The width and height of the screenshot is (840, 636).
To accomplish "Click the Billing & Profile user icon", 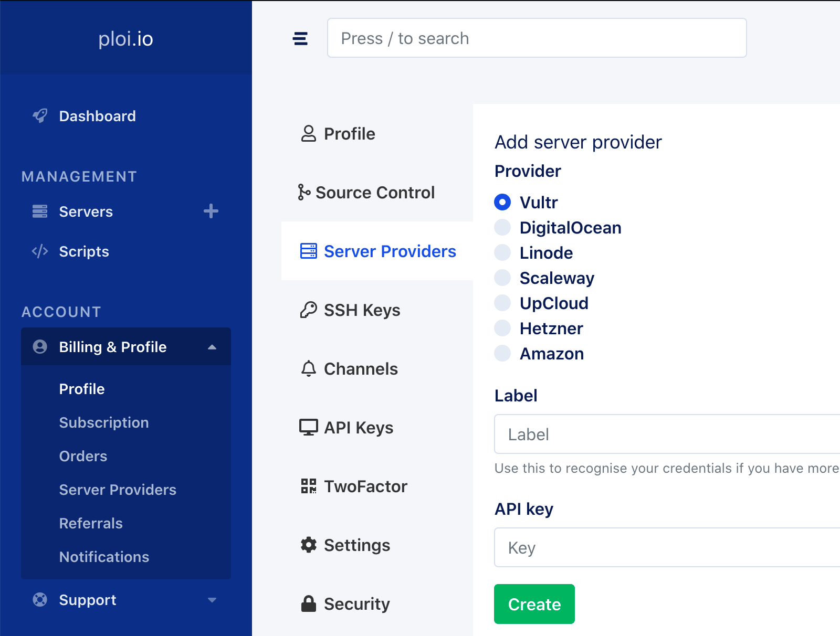I will point(40,347).
